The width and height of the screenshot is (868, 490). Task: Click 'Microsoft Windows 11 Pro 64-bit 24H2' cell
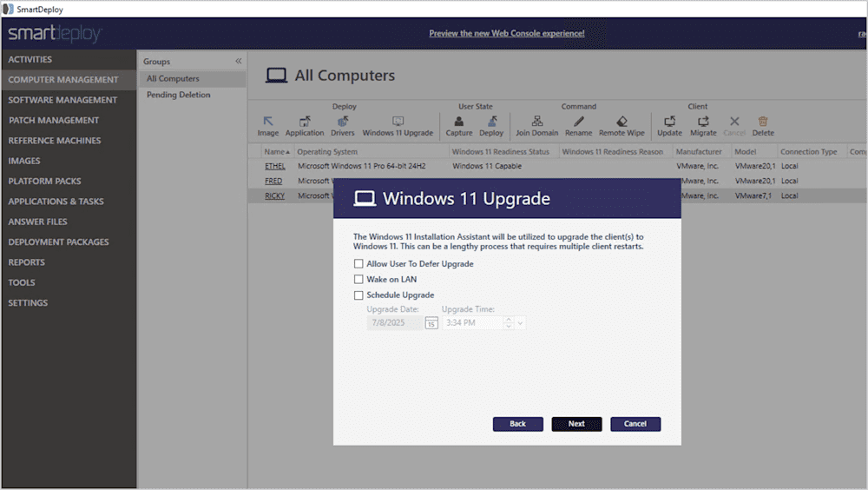(361, 166)
